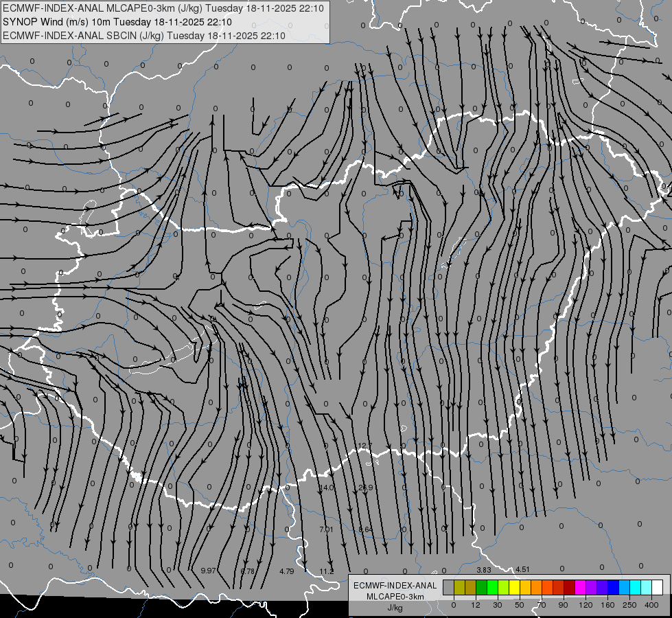This screenshot has height=618, width=672.
Task: Click the '7.01' value on the map
Action: (x=327, y=529)
